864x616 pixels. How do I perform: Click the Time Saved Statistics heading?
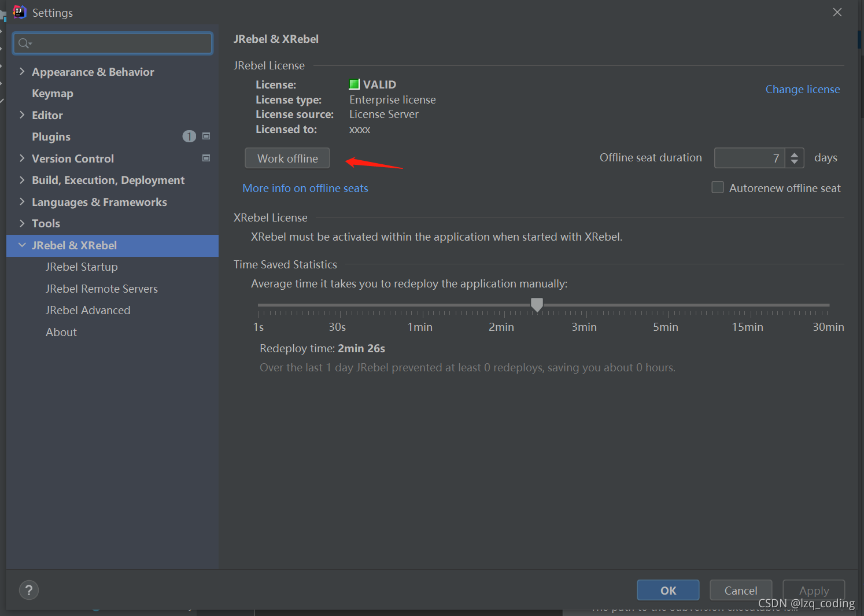pos(285,264)
